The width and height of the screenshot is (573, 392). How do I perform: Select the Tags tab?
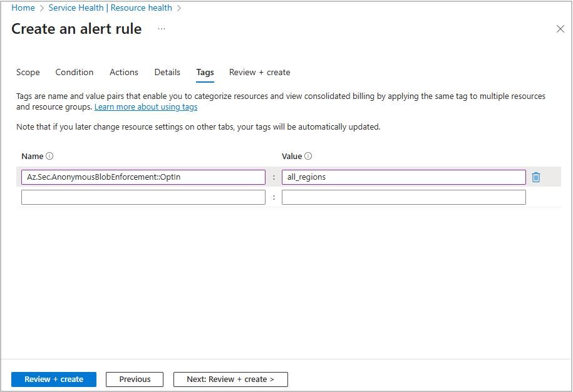click(205, 73)
